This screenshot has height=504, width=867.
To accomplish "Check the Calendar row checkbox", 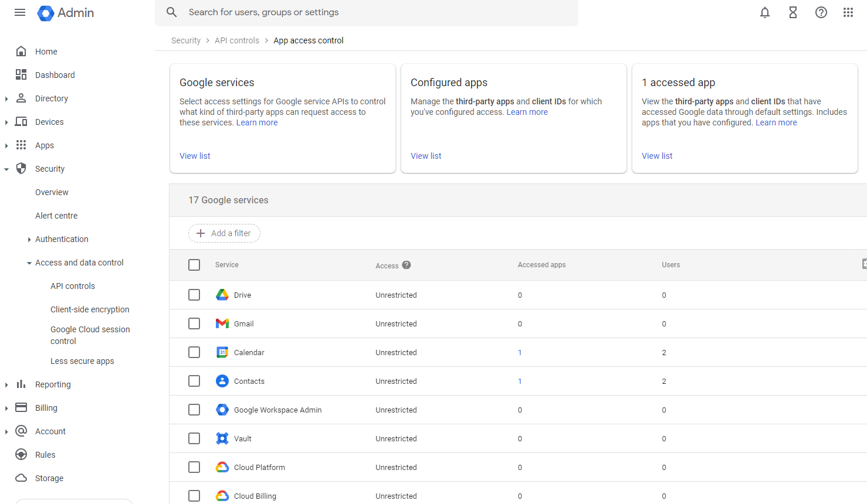I will tap(194, 352).
